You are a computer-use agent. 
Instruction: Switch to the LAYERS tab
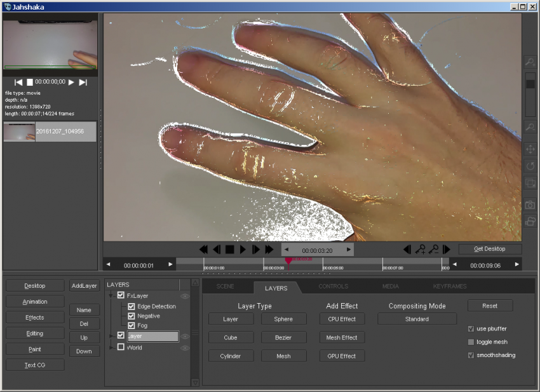(x=276, y=288)
